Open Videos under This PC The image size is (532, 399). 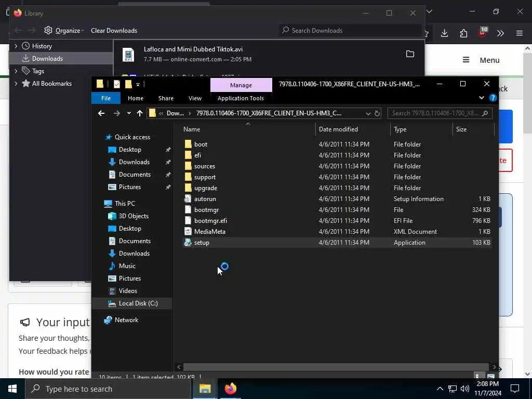pos(128,291)
